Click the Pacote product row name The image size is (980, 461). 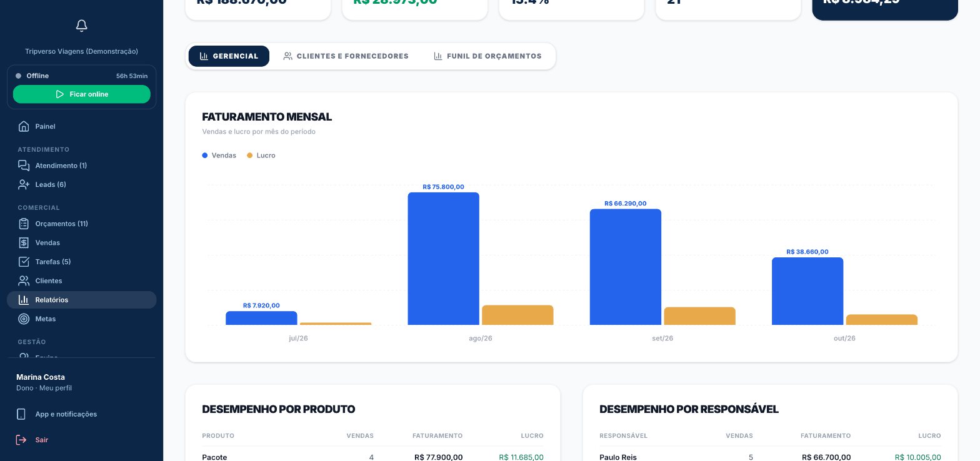click(214, 457)
